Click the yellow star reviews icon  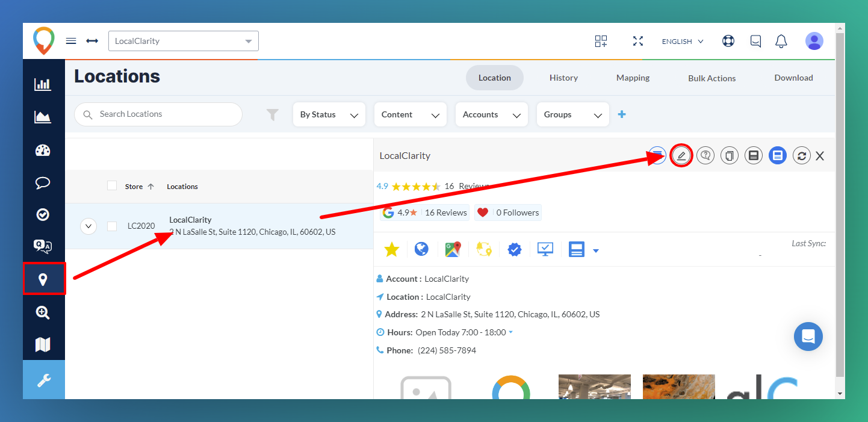click(x=392, y=249)
